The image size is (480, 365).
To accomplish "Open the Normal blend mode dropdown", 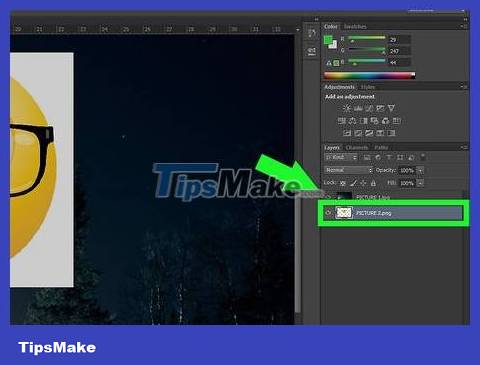I will coord(348,170).
